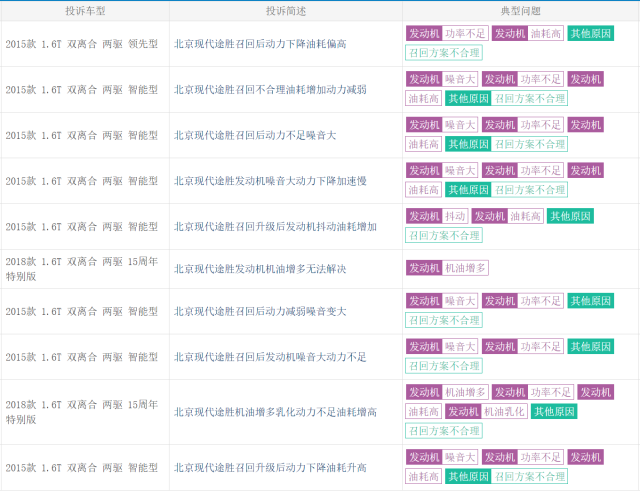Image resolution: width=640 pixels, height=492 pixels.
Task: Click 召回方案不合理 tag in the 油耗偏高 complaint row
Action: 444,53
